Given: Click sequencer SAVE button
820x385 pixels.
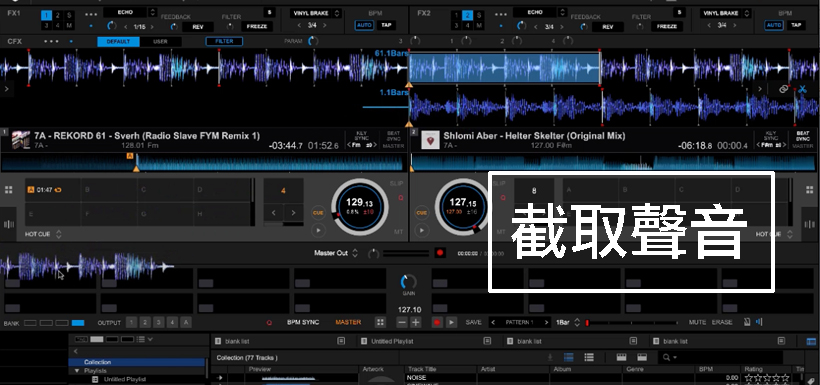Looking at the screenshot, I should (473, 322).
